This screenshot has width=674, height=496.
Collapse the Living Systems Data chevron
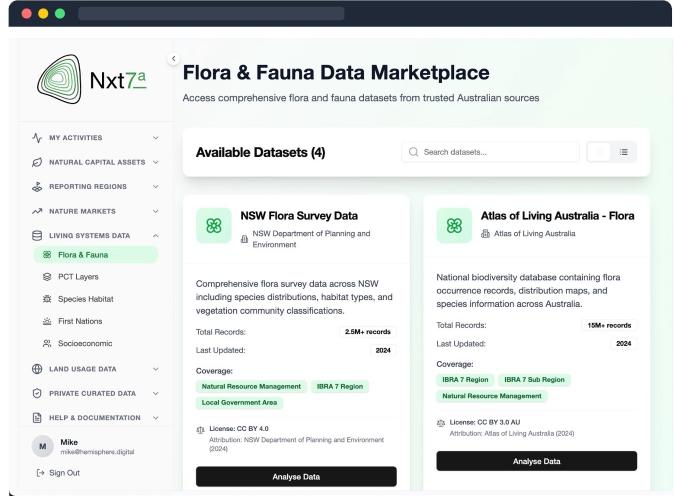156,236
